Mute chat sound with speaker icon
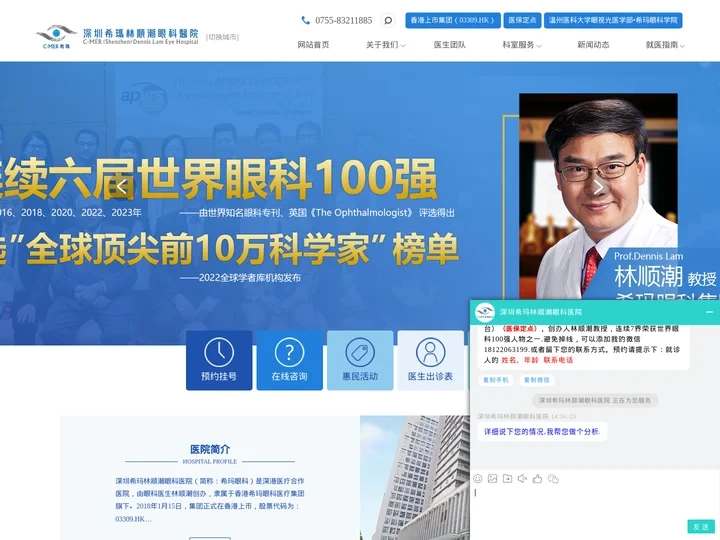 point(523,479)
